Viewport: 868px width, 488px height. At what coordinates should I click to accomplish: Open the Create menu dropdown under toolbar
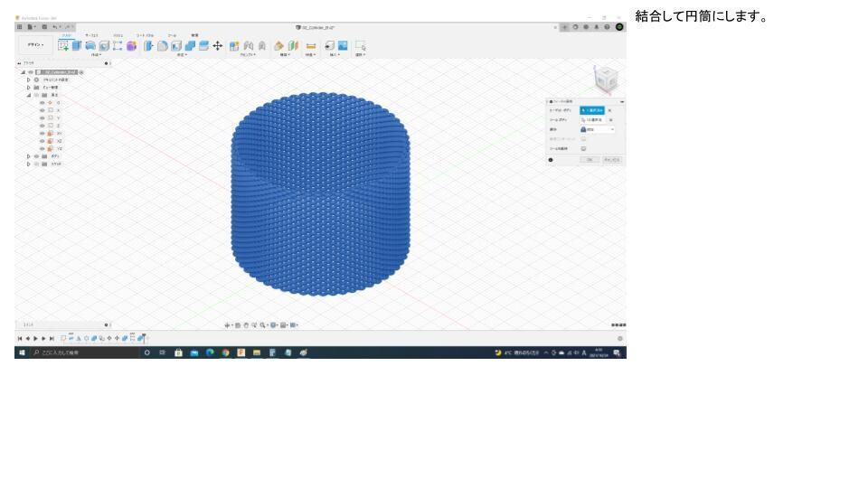(x=97, y=55)
